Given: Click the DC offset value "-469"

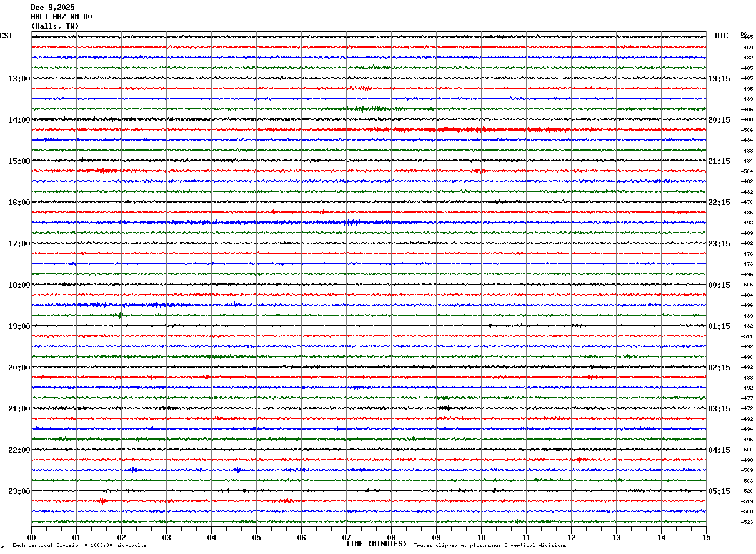Looking at the screenshot, I should tap(747, 48).
